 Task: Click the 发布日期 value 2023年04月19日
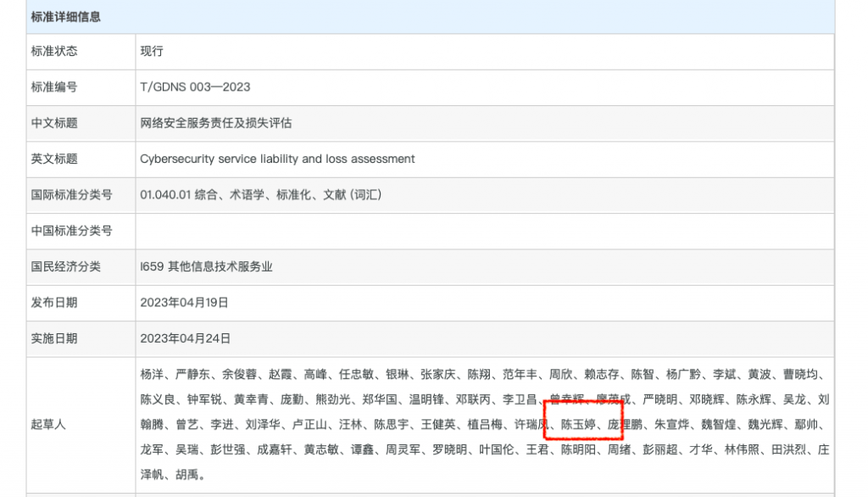click(184, 303)
